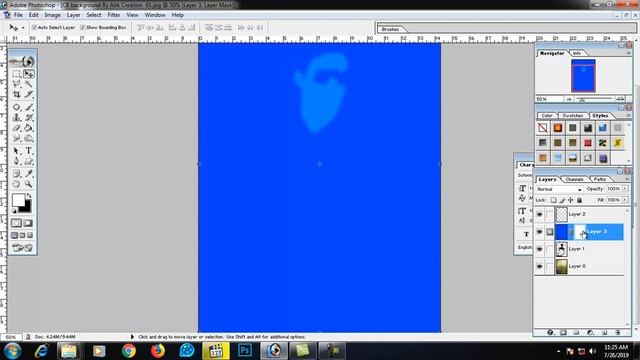
Task: Open the Fill slider arrow
Action: tap(625, 200)
